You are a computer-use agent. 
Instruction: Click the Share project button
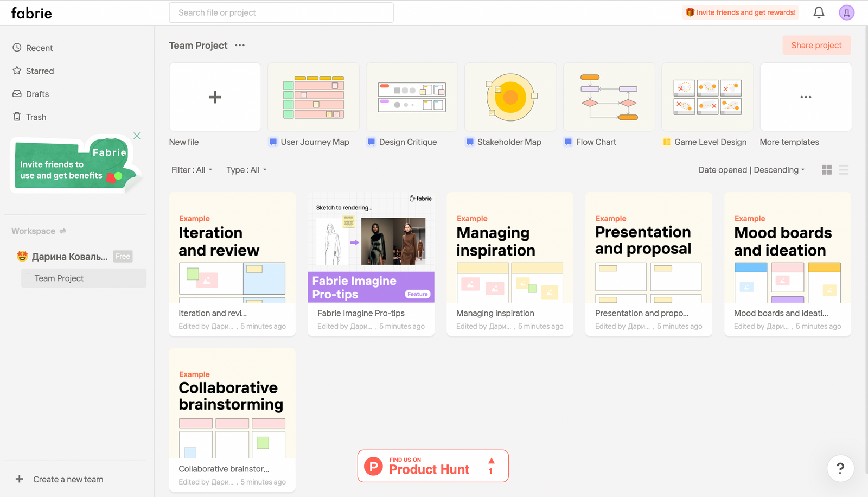[x=816, y=45]
